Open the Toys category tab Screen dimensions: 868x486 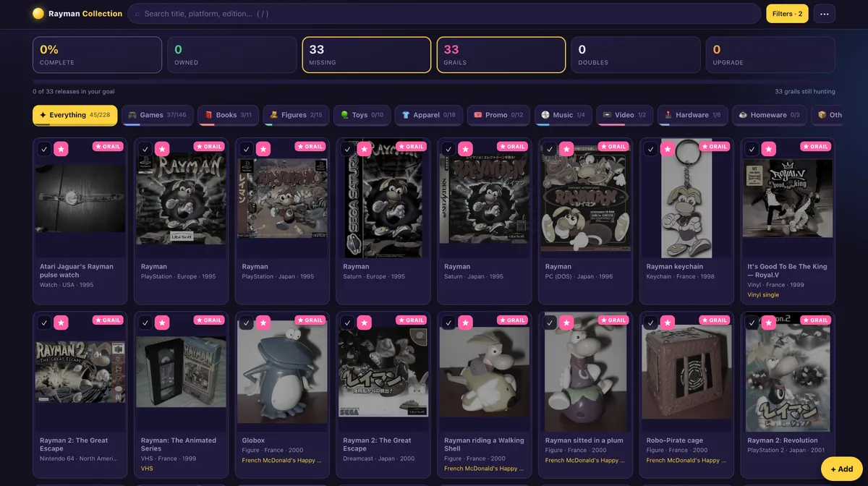[362, 115]
